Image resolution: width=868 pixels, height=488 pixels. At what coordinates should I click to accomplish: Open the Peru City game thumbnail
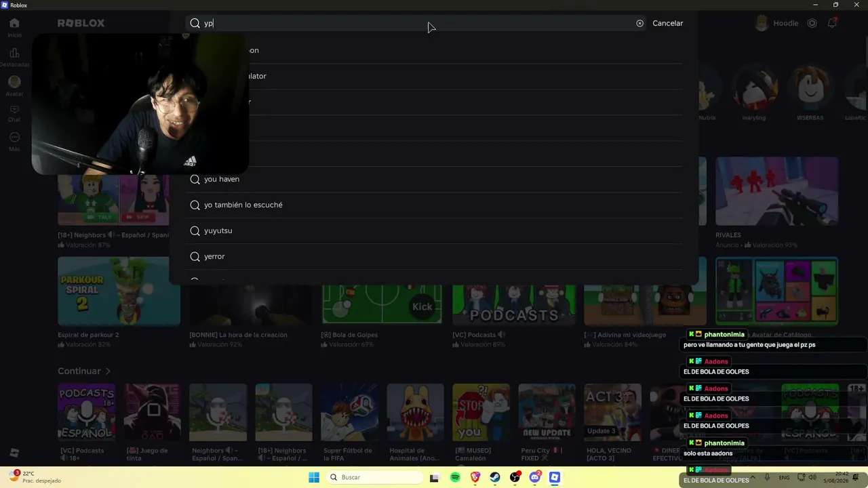[547, 413]
